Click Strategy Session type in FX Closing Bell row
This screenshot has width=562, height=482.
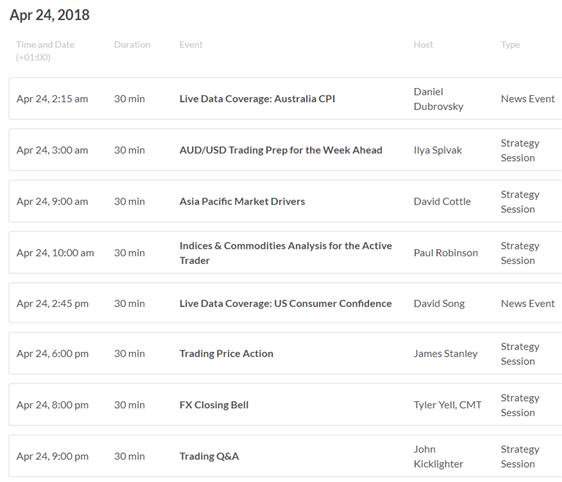(x=520, y=405)
